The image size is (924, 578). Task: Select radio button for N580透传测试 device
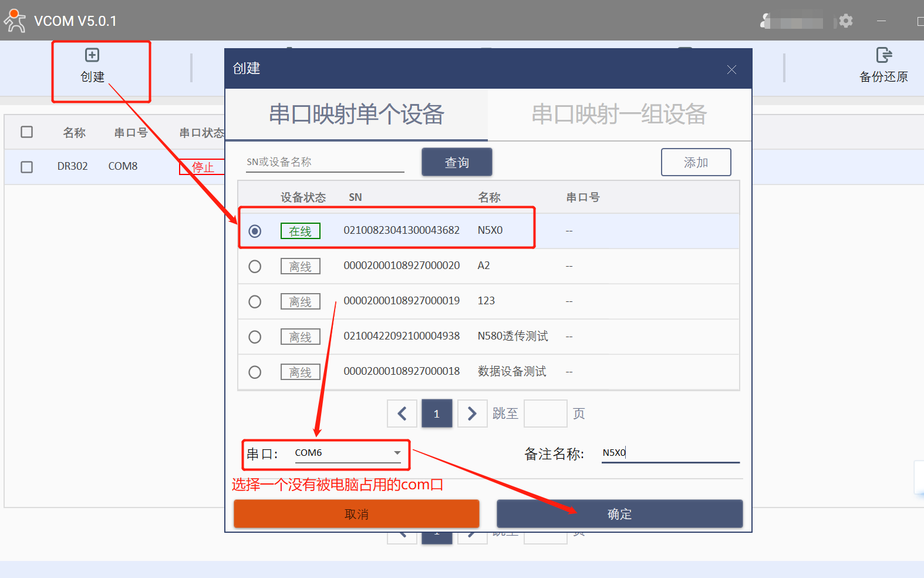[255, 337]
